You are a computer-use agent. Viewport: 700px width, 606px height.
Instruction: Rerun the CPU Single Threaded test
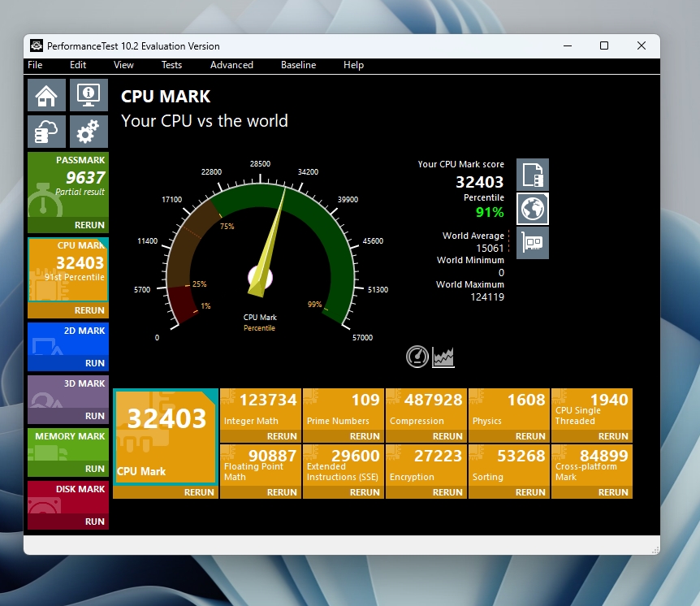(592, 436)
